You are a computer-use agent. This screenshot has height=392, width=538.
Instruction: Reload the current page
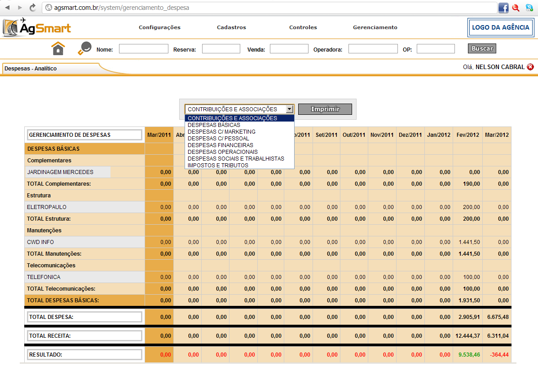pyautogui.click(x=33, y=8)
